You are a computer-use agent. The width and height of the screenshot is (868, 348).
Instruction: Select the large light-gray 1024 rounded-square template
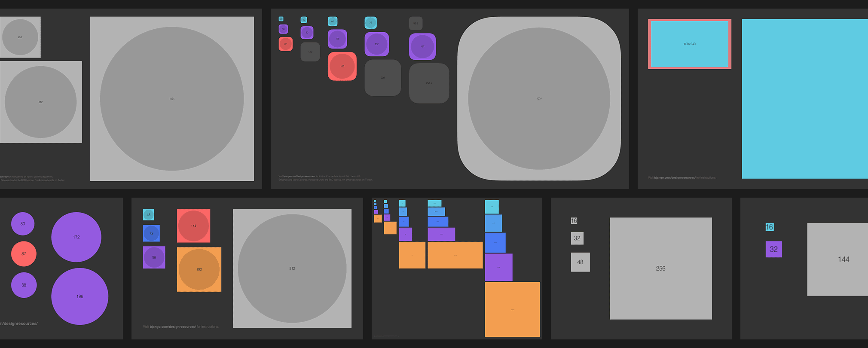539,98
